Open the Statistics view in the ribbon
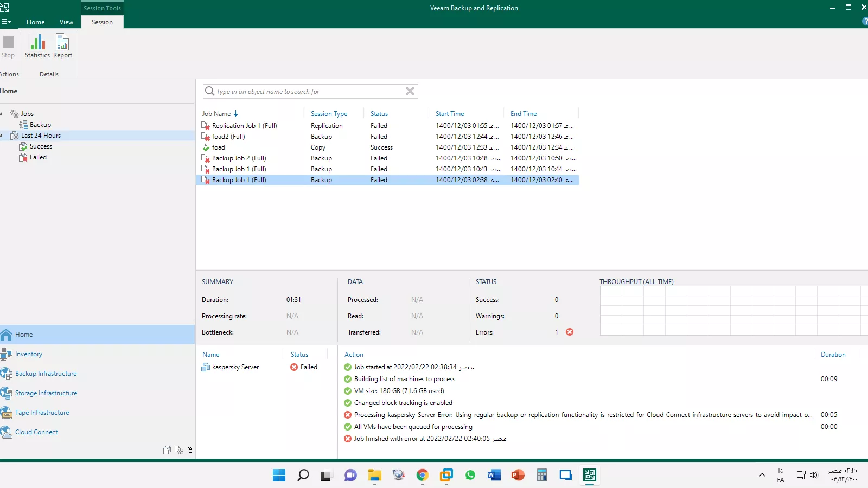 (37, 46)
